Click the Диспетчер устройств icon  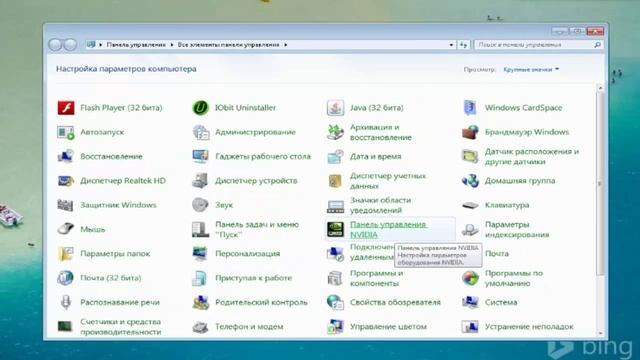click(200, 181)
